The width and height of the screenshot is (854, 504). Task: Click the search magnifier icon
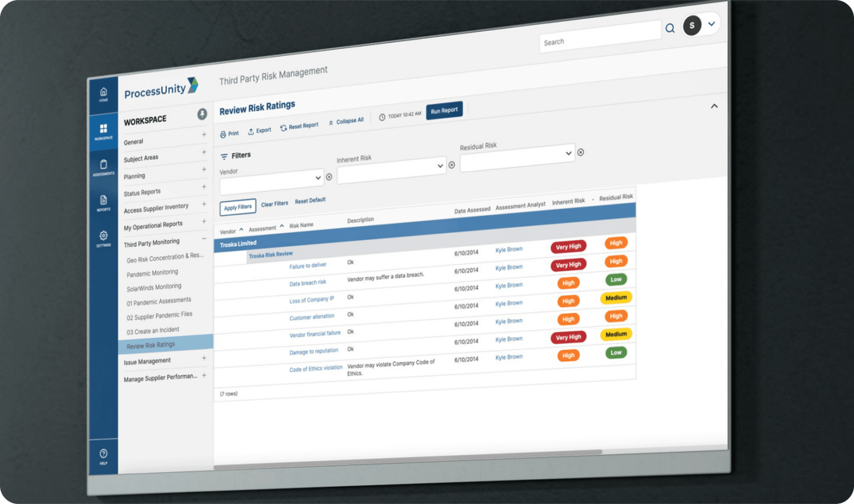point(670,28)
